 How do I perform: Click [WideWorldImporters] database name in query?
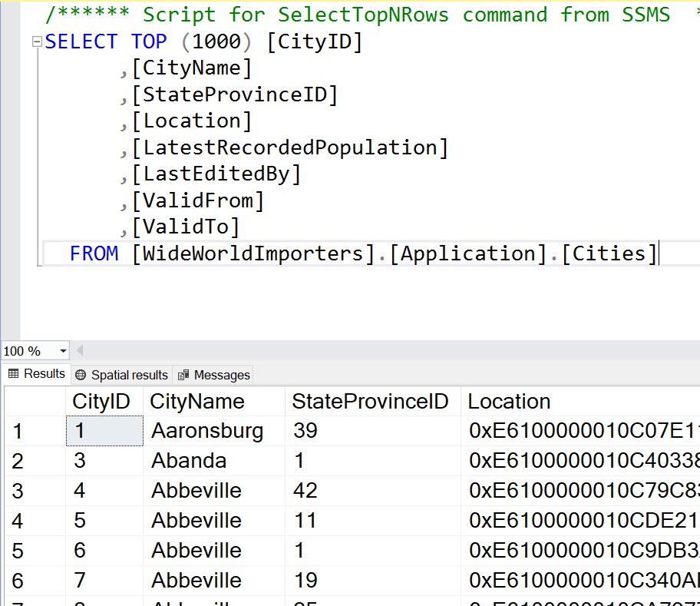point(253,253)
